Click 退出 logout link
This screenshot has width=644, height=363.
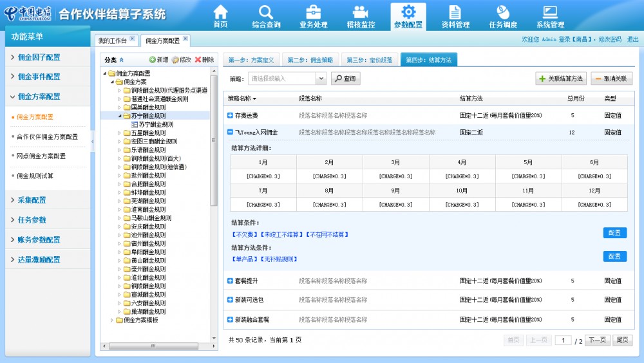[632, 39]
